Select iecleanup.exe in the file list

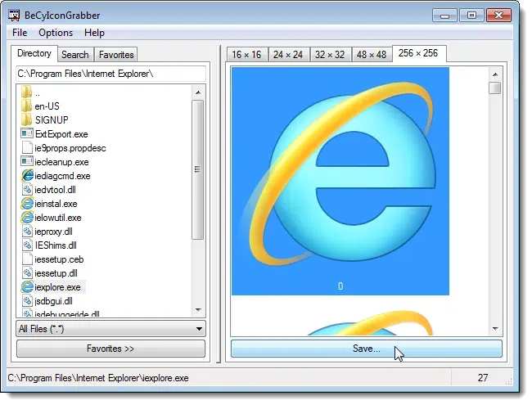pos(61,162)
